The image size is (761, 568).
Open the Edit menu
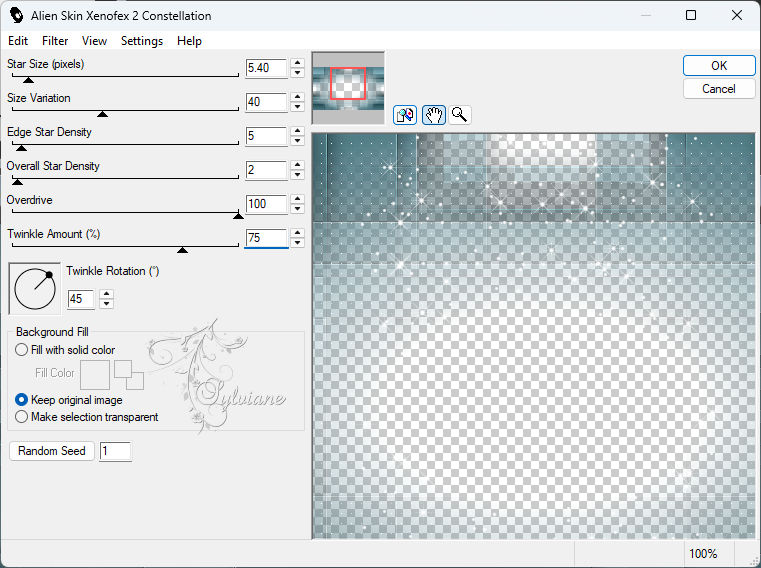click(18, 41)
